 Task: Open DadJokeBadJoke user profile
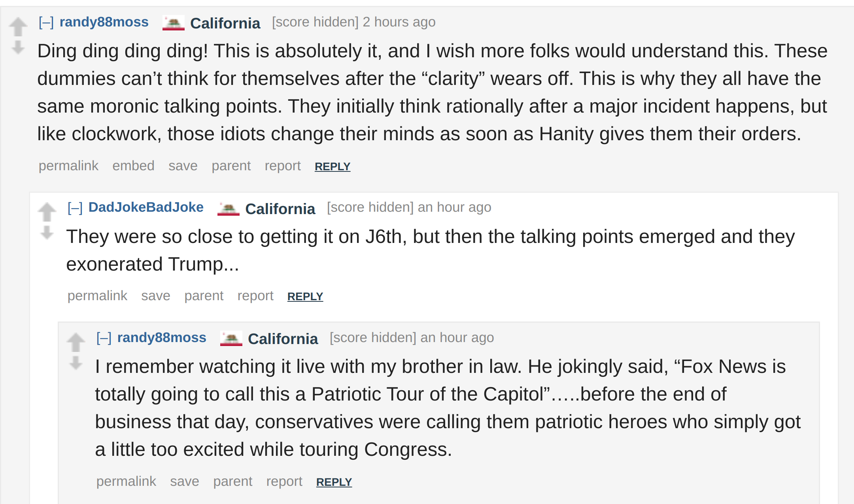(x=146, y=207)
